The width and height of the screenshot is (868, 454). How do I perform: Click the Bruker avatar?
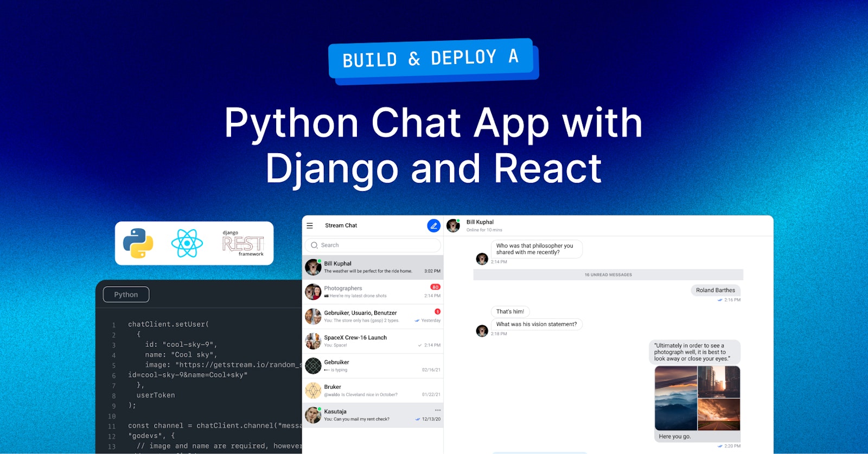(x=313, y=390)
